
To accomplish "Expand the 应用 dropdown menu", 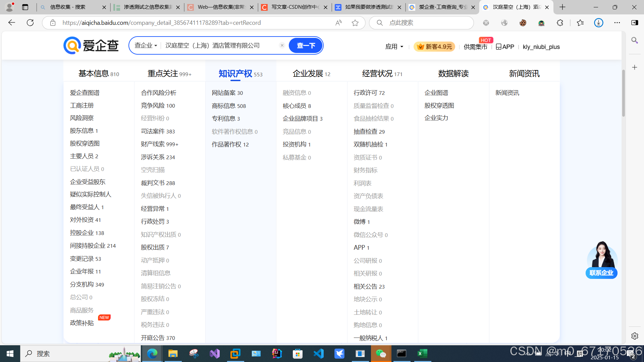I will pos(394,47).
